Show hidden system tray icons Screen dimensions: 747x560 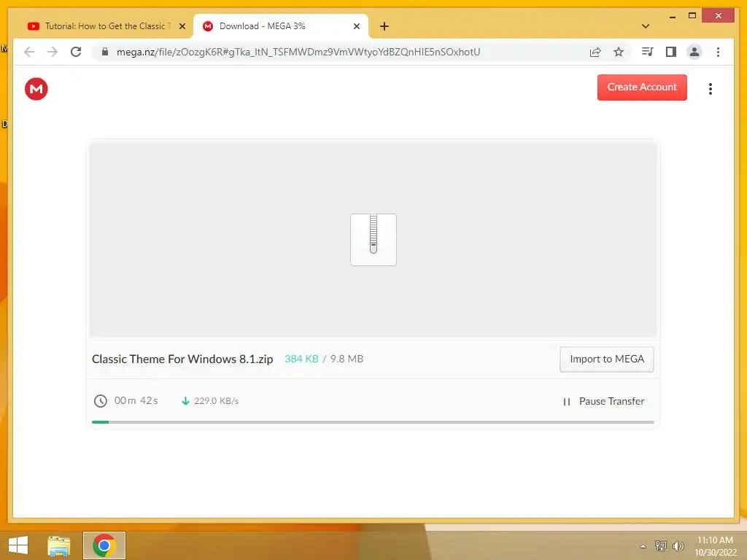(x=643, y=546)
